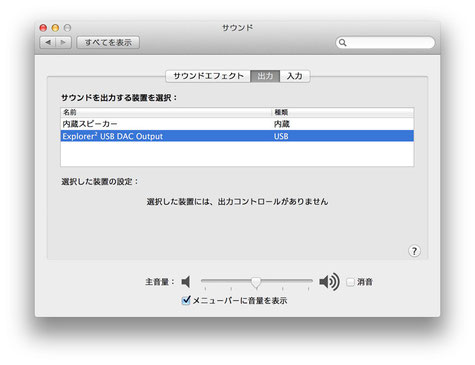Click the 内蔵 type cell

(x=282, y=124)
